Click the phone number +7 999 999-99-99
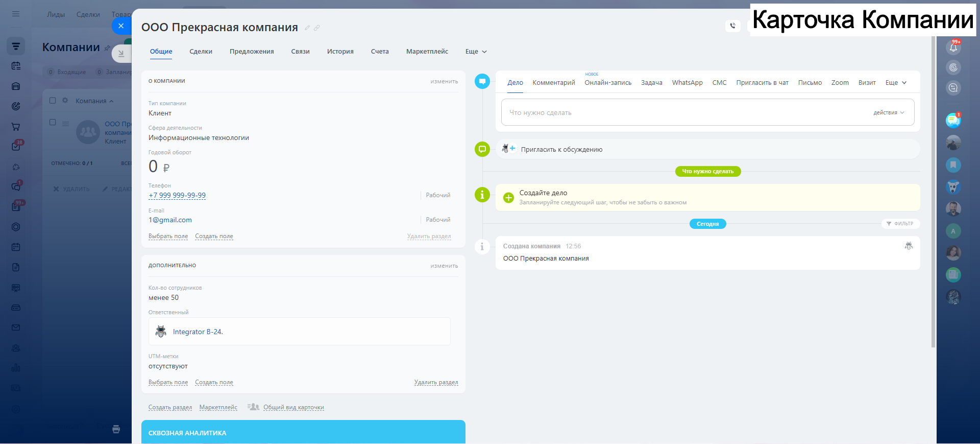The width and height of the screenshot is (980, 444). point(177,195)
